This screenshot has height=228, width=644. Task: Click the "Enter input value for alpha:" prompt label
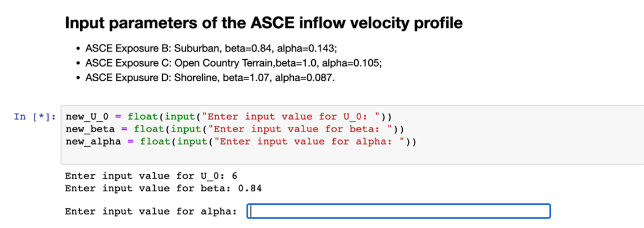tap(151, 212)
